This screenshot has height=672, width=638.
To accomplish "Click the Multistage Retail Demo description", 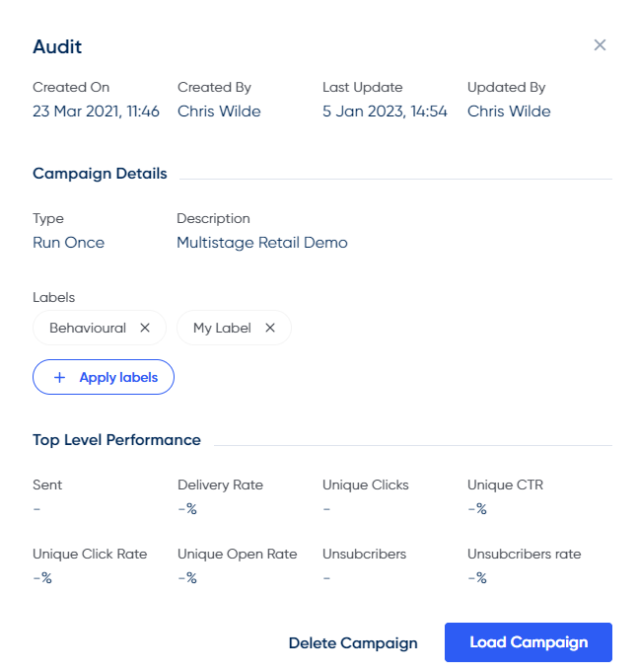I will click(x=262, y=243).
